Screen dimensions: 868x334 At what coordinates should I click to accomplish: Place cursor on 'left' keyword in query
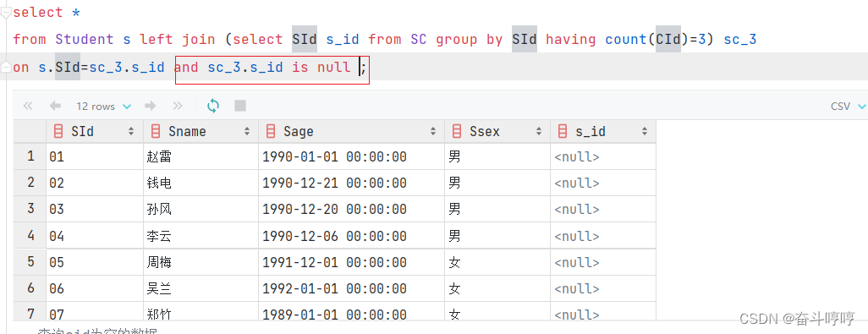[x=157, y=39]
